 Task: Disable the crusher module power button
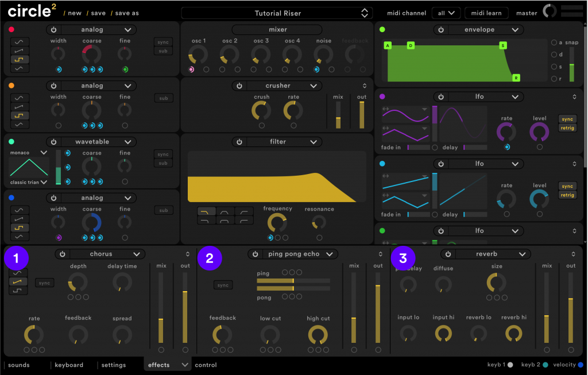pyautogui.click(x=239, y=86)
